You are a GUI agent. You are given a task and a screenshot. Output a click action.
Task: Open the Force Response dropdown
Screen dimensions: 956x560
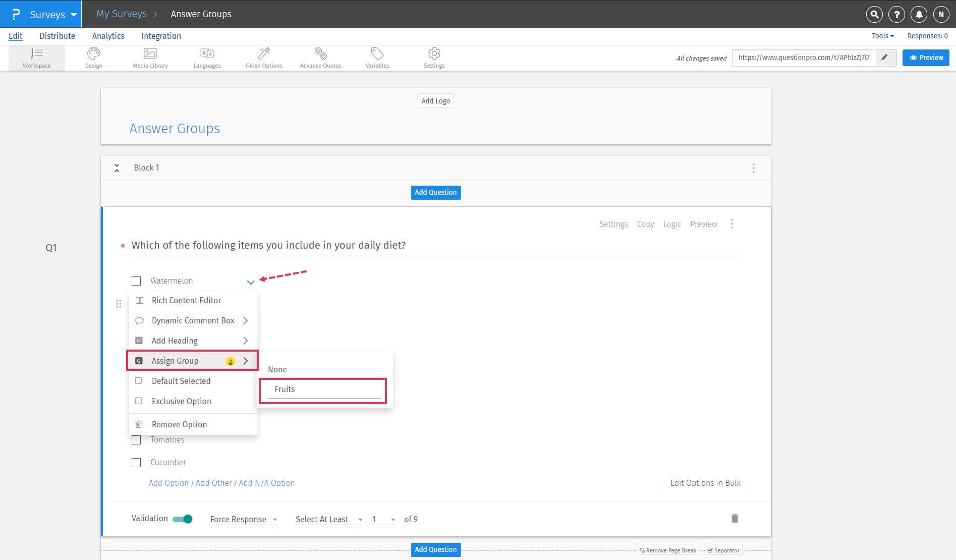(243, 520)
